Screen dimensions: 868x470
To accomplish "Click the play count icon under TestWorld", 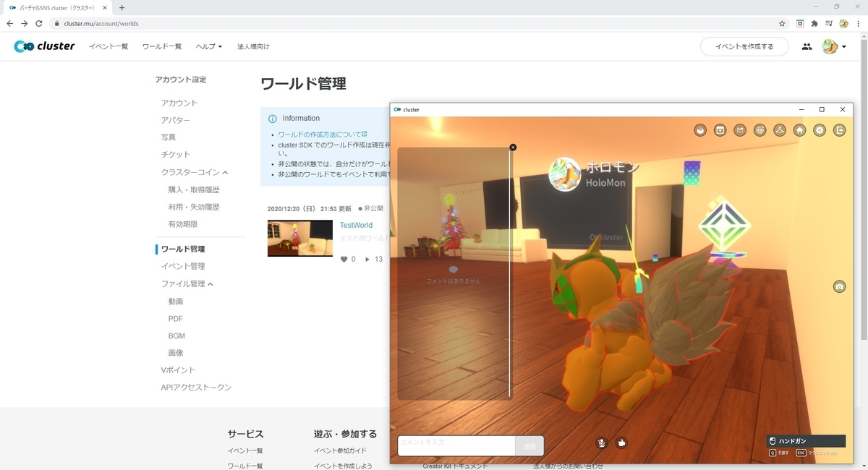I will coord(367,259).
